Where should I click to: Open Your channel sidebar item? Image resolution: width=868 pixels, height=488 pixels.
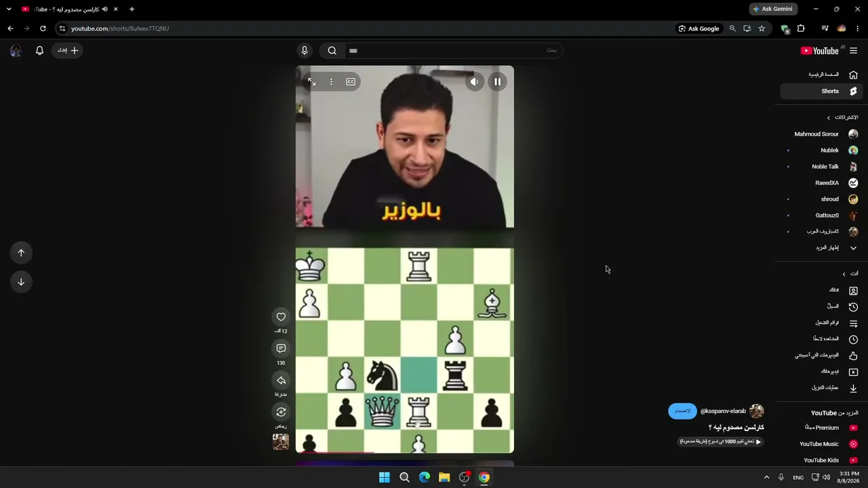(x=821, y=290)
